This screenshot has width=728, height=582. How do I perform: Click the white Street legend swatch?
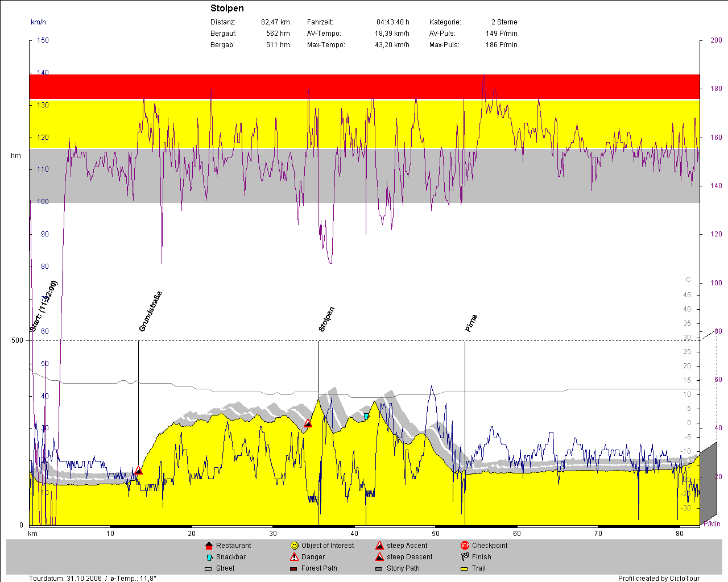208,568
